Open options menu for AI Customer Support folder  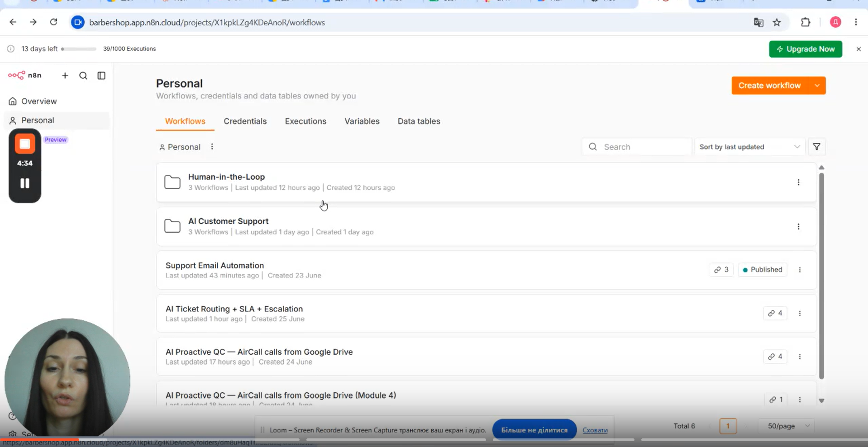[798, 227]
